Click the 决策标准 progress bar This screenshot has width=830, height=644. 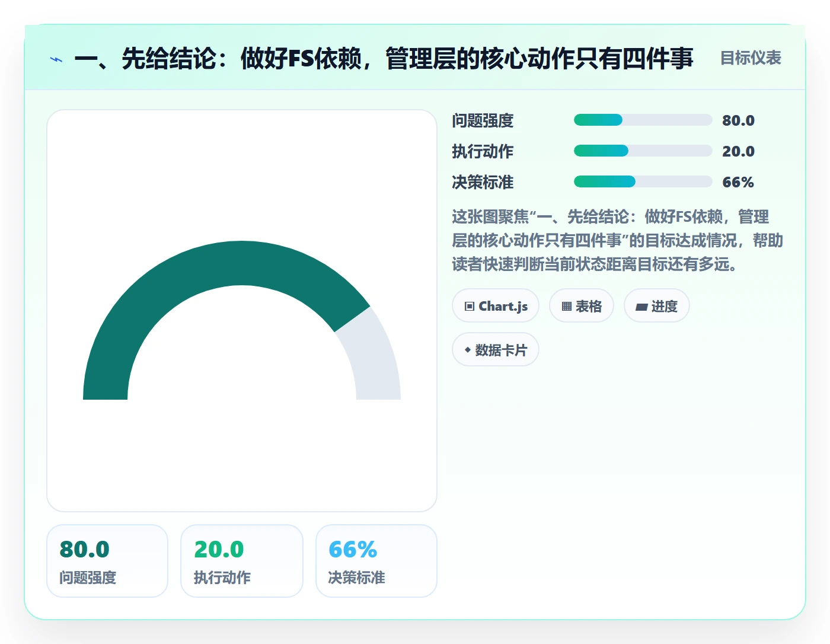pyautogui.click(x=643, y=181)
